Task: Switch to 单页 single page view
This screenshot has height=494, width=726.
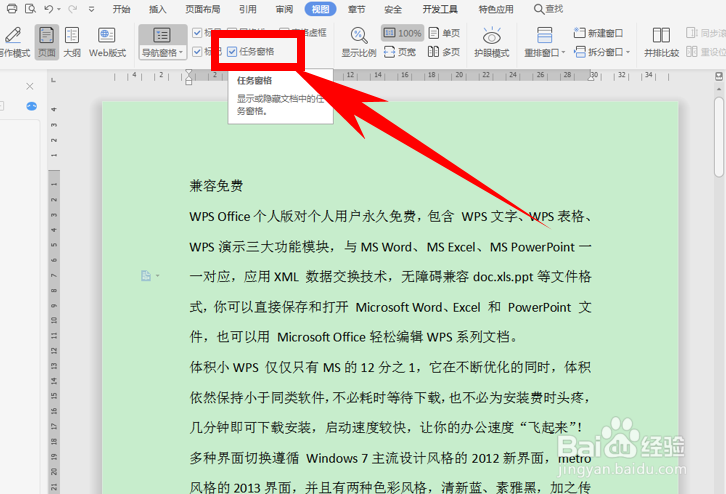Action: [444, 33]
